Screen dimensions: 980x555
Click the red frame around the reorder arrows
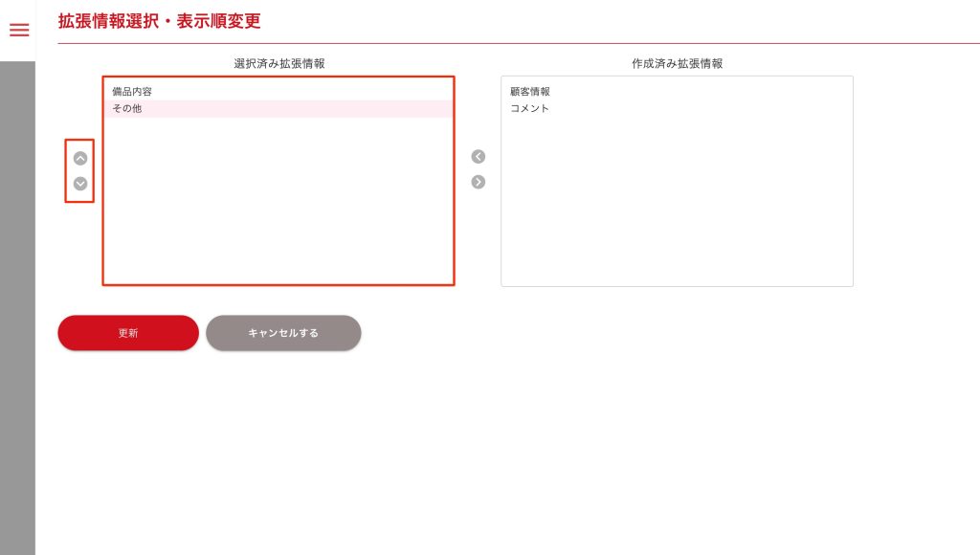coord(66,171)
